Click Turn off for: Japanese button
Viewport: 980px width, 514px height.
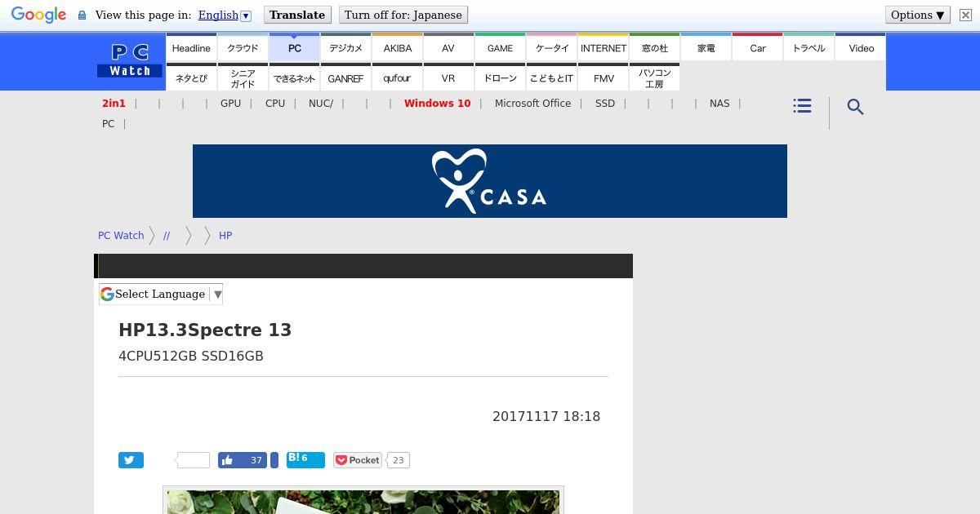tap(403, 15)
